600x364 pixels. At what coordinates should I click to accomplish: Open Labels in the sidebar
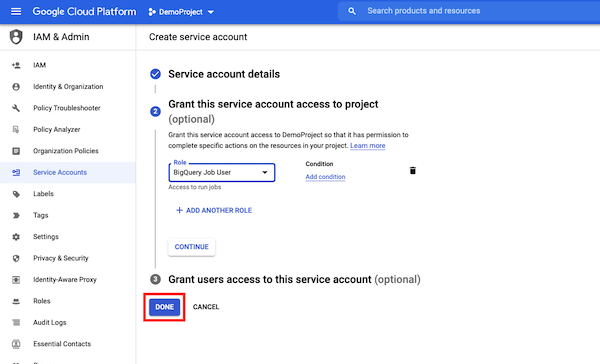point(68,194)
